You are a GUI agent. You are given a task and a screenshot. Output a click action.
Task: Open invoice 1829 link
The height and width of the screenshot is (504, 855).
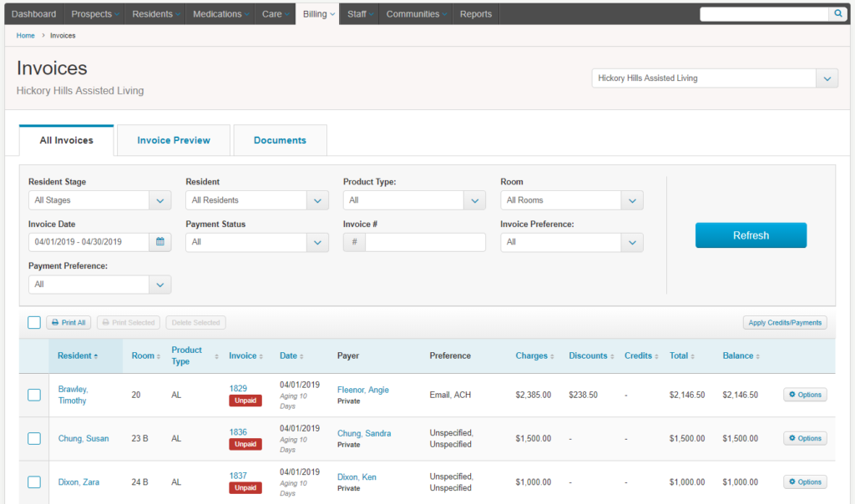click(x=238, y=389)
